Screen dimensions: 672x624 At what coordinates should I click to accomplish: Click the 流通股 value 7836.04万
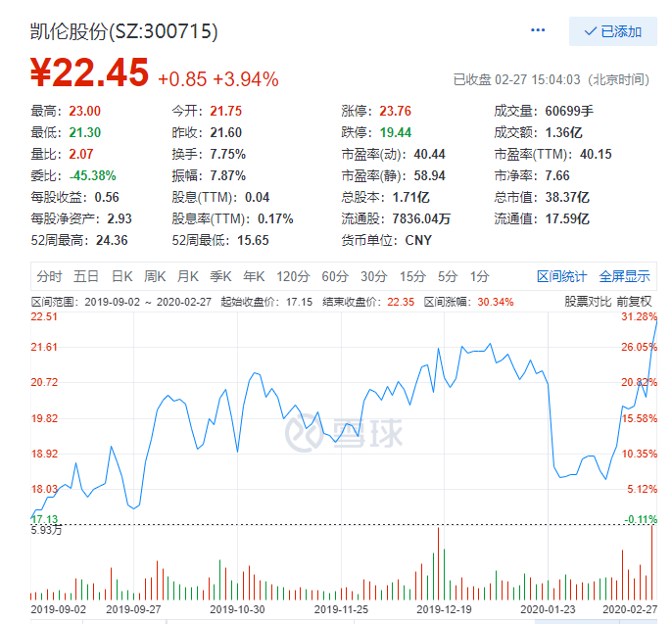click(x=421, y=218)
